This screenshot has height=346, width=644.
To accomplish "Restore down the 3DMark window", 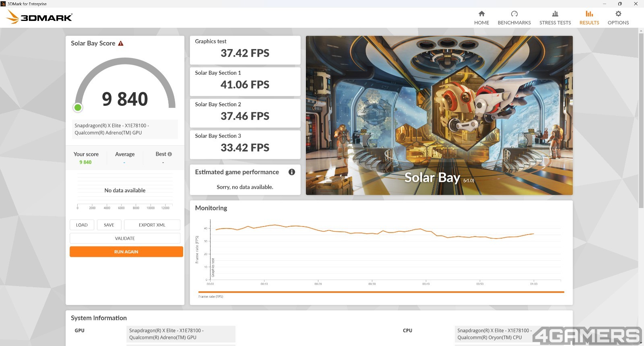I will [x=620, y=4].
